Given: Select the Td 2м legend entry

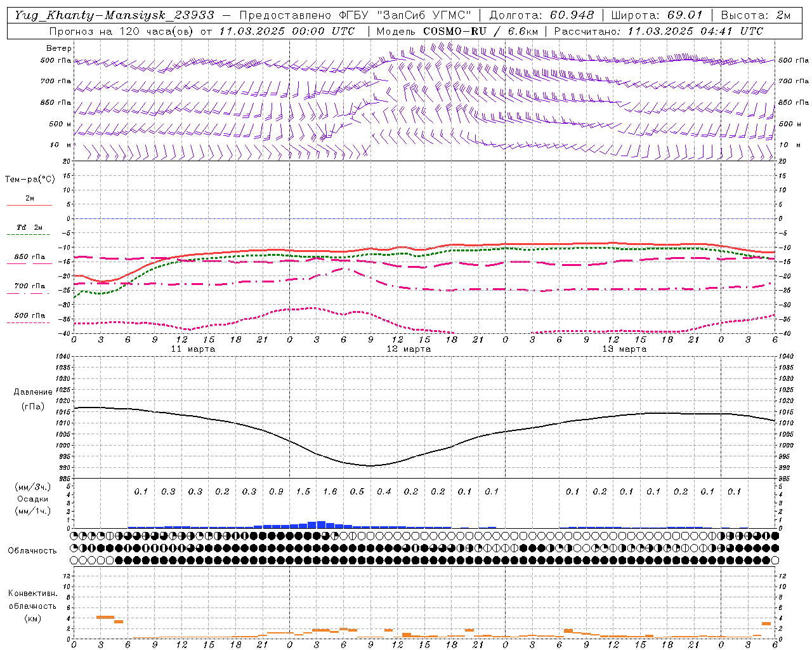Looking at the screenshot, I should point(30,227).
